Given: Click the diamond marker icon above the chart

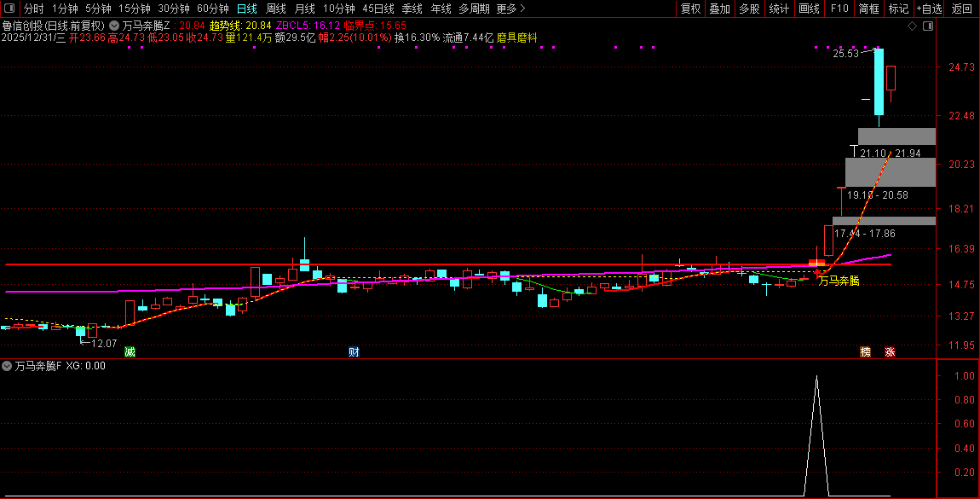Looking at the screenshot, I should click(x=912, y=26).
